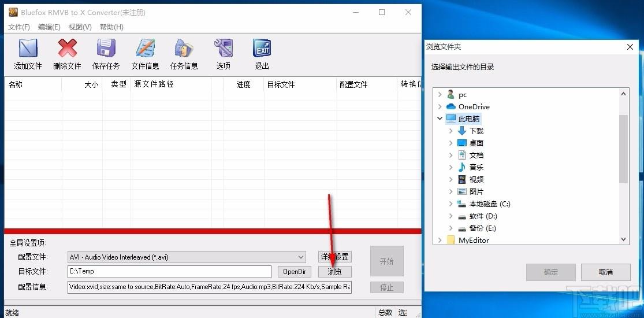Select the 视频 video film icon
This screenshot has width=644, height=318.
[x=462, y=179]
